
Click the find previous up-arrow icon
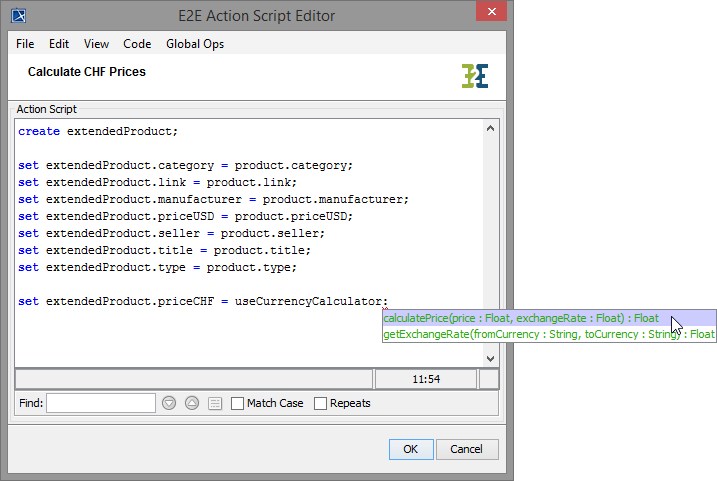(192, 403)
